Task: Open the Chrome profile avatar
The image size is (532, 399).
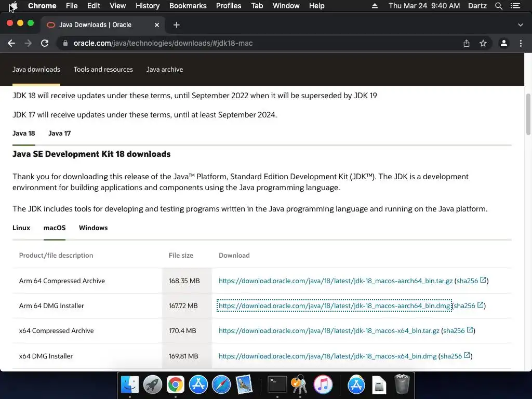Action: (504, 43)
